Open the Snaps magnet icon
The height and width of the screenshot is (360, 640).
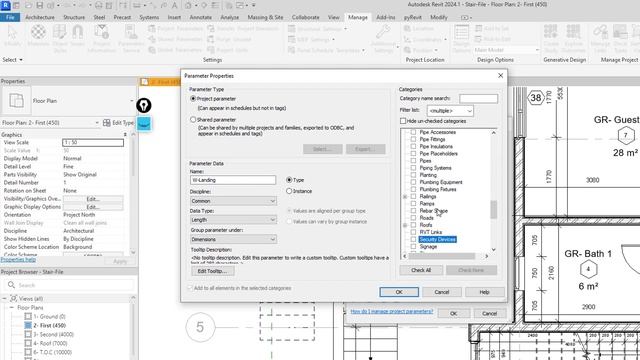click(x=78, y=36)
